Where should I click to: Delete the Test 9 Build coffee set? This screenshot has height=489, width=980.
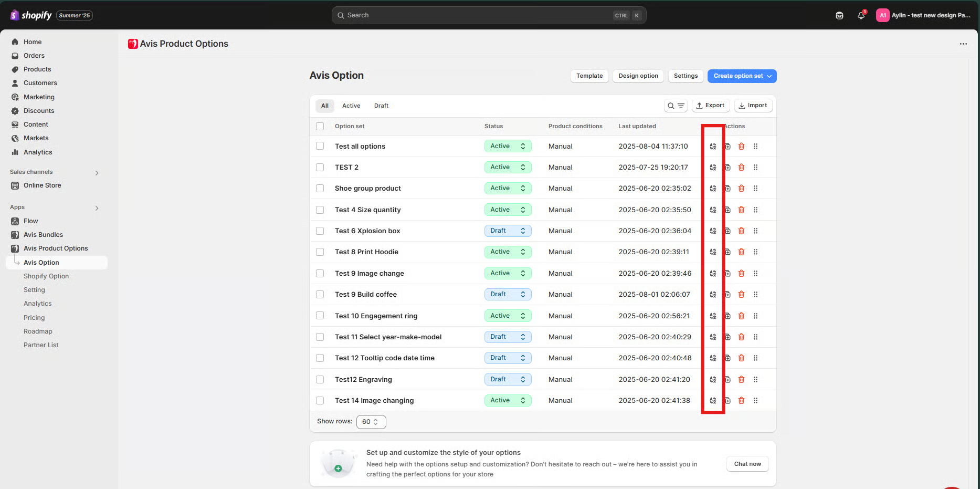click(x=741, y=295)
